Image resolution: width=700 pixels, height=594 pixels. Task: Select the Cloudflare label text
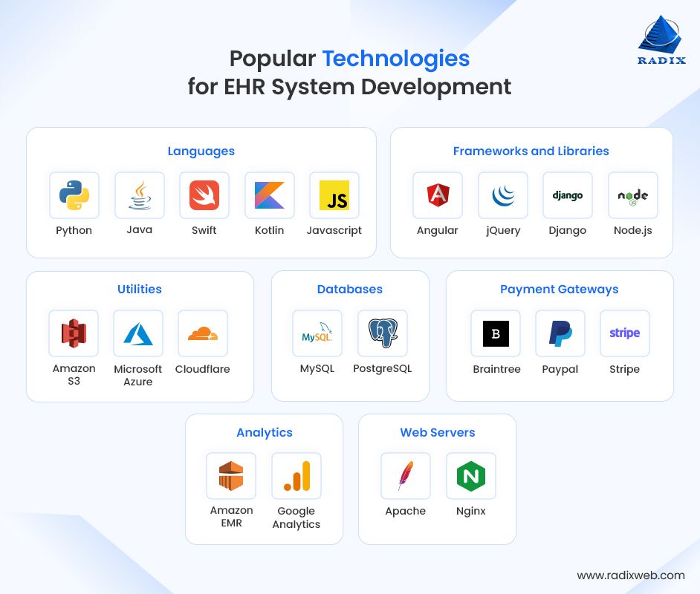point(203,369)
